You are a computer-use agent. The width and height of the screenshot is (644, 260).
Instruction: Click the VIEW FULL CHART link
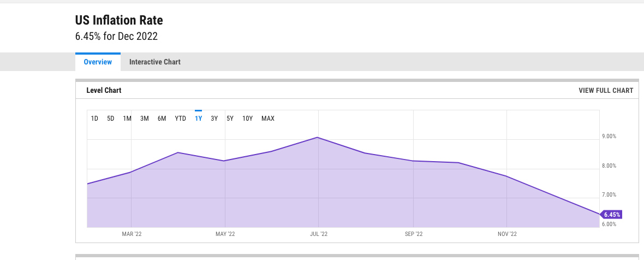(606, 90)
